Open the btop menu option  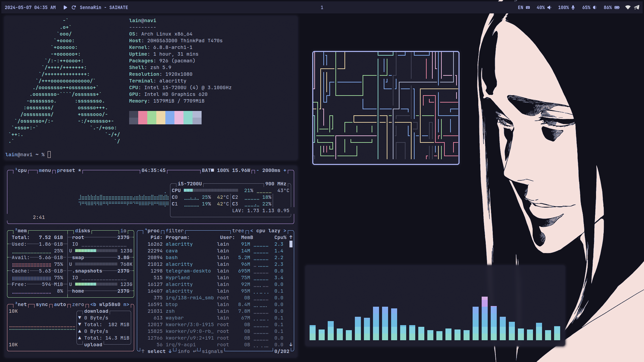[x=45, y=170]
